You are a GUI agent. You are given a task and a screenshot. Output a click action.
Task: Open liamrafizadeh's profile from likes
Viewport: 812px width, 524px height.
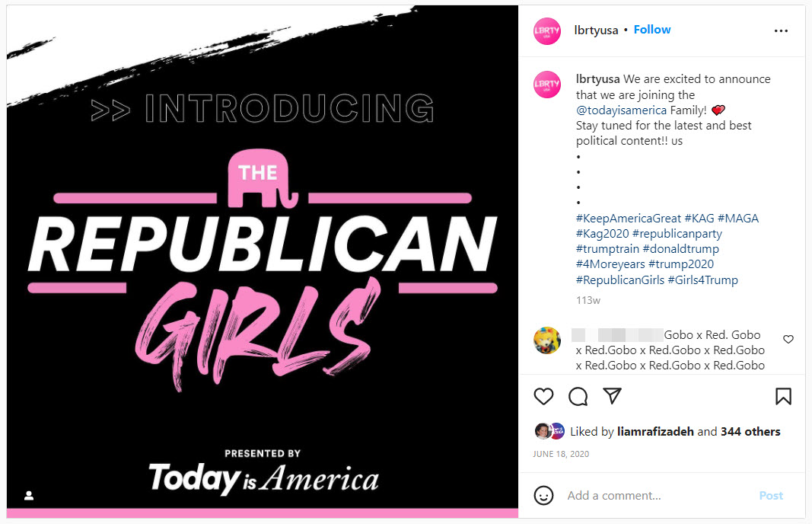[x=655, y=432]
